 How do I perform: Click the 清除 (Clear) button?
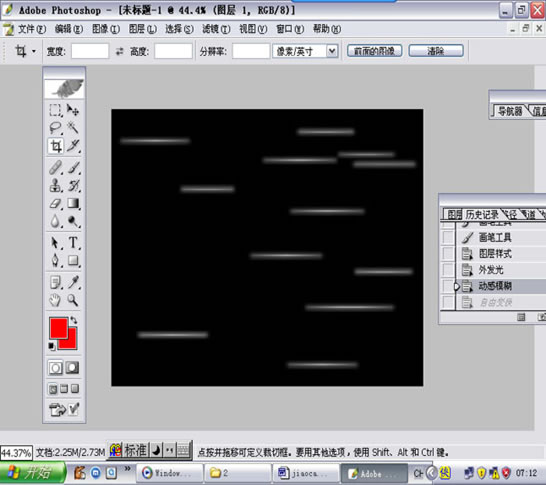(x=436, y=51)
